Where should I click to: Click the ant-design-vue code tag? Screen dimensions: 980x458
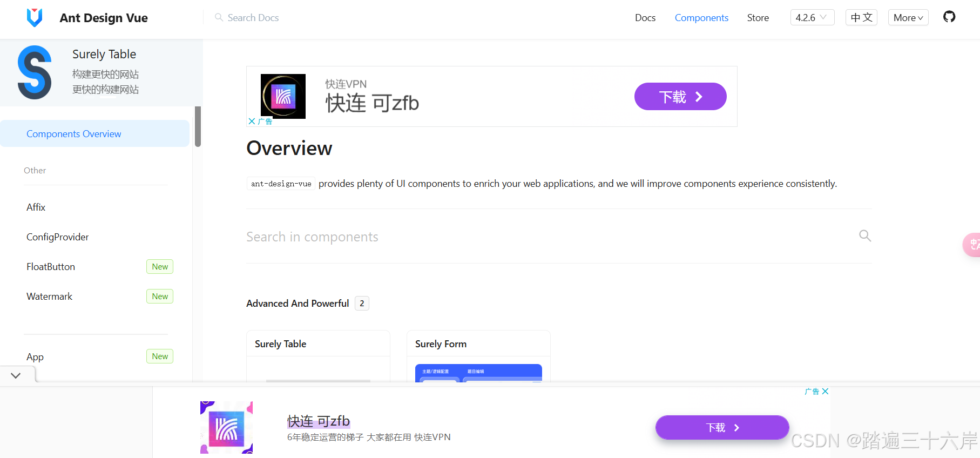(x=281, y=184)
